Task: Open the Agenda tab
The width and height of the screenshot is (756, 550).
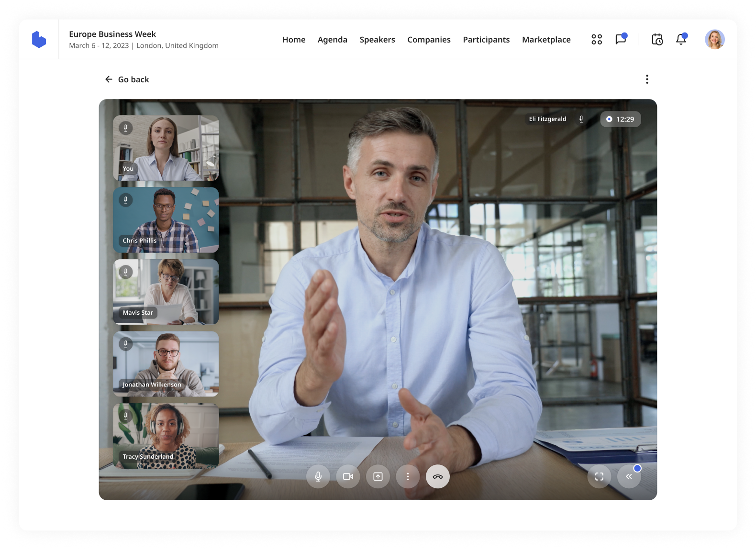Action: pyautogui.click(x=333, y=40)
